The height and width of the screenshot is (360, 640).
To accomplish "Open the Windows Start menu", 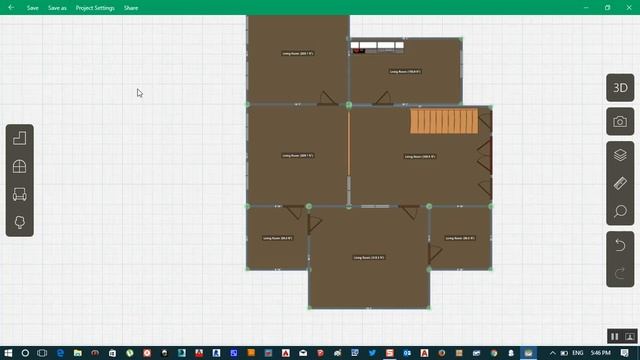I will (8, 353).
